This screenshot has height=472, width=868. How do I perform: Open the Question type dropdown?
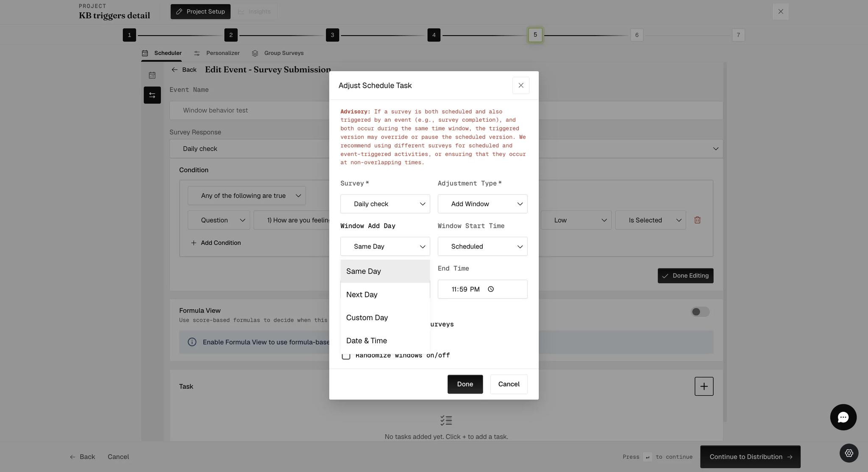219,220
